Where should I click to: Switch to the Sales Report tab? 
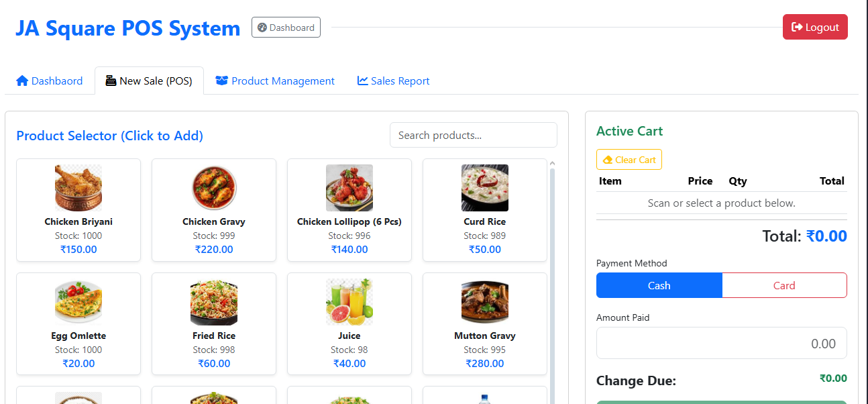[393, 81]
